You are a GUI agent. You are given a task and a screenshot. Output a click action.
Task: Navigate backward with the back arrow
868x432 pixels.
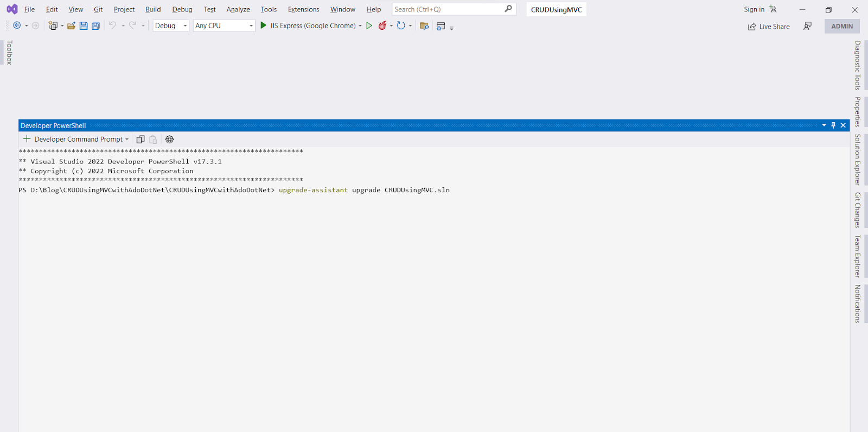click(17, 26)
